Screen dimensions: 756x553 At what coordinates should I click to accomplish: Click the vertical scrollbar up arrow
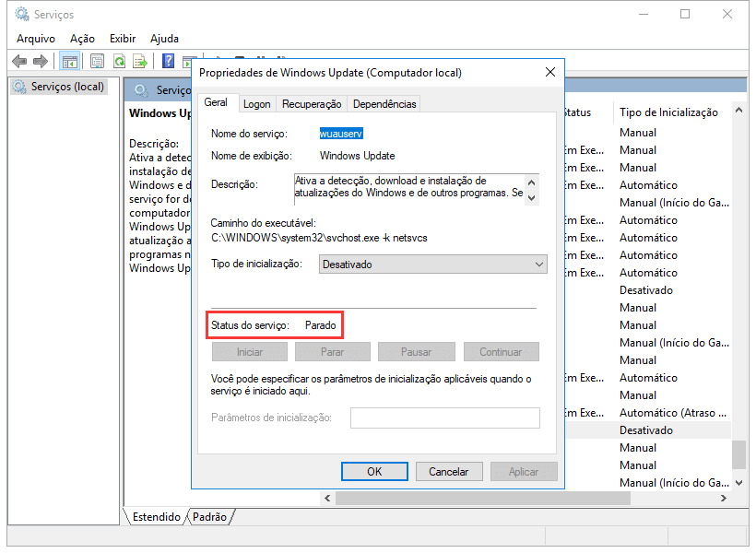coord(738,109)
